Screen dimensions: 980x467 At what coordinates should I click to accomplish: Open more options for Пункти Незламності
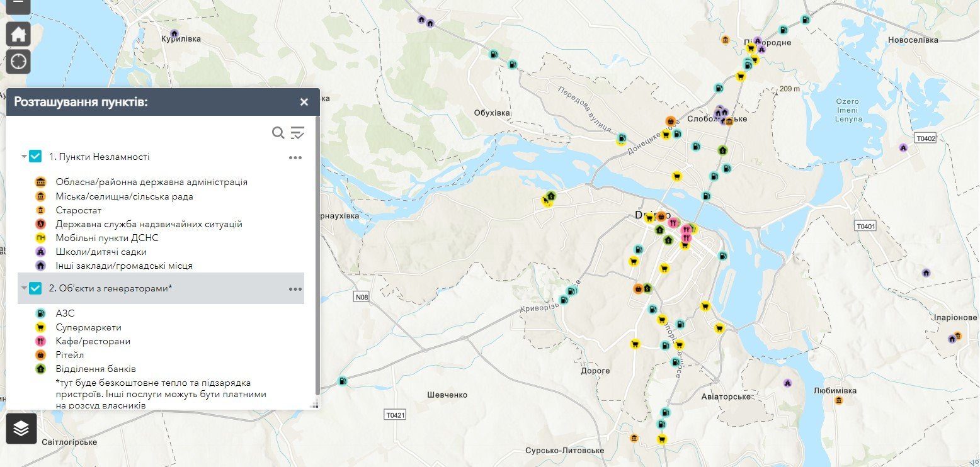[x=295, y=157]
